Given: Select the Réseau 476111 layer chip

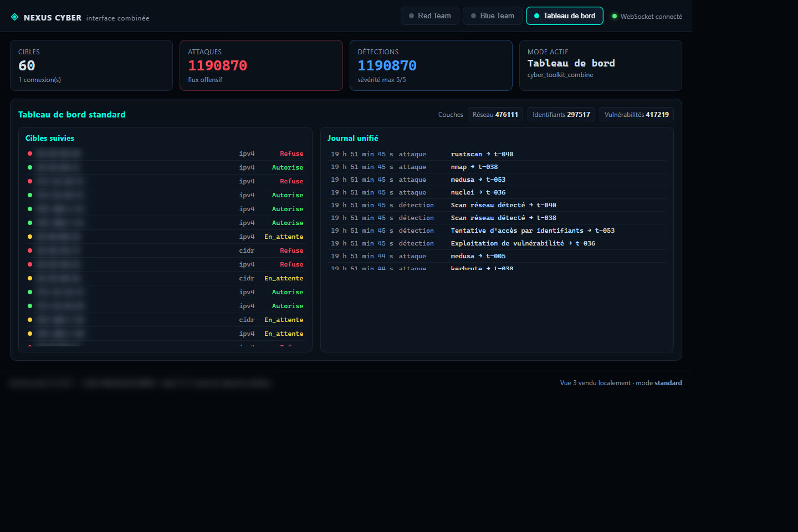Looking at the screenshot, I should tap(495, 114).
